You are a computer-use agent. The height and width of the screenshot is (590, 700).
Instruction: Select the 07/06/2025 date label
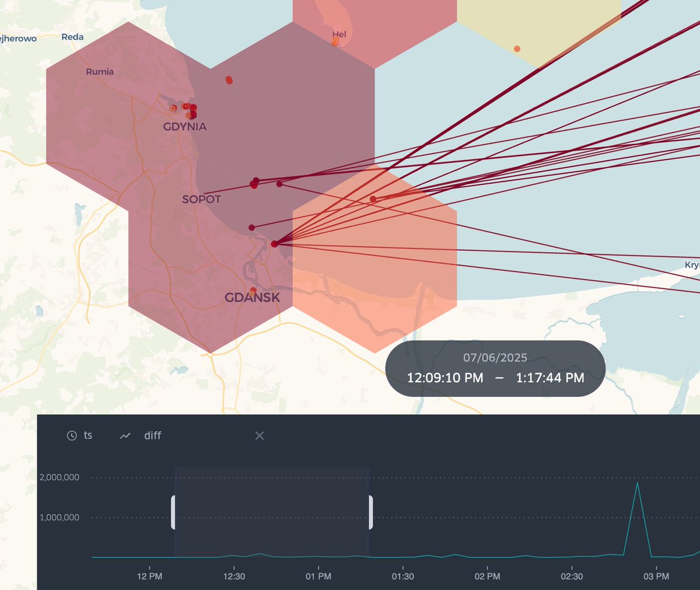(495, 357)
